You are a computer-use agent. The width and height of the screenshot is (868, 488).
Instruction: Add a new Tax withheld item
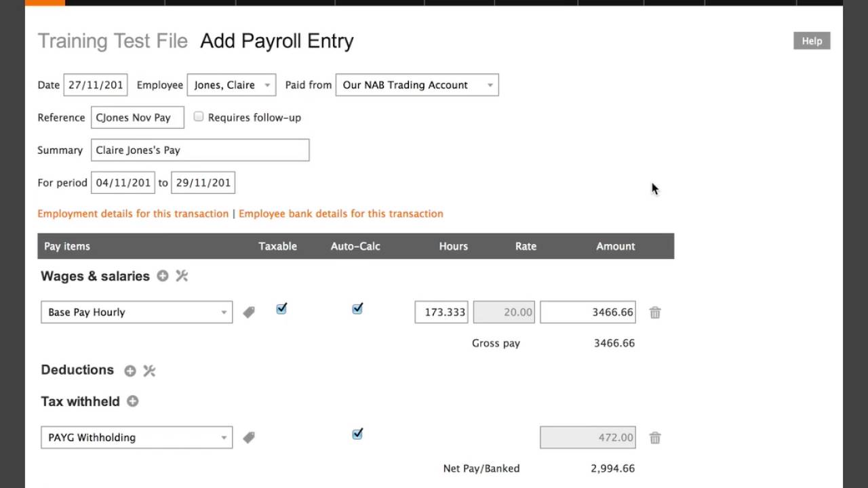tap(133, 401)
